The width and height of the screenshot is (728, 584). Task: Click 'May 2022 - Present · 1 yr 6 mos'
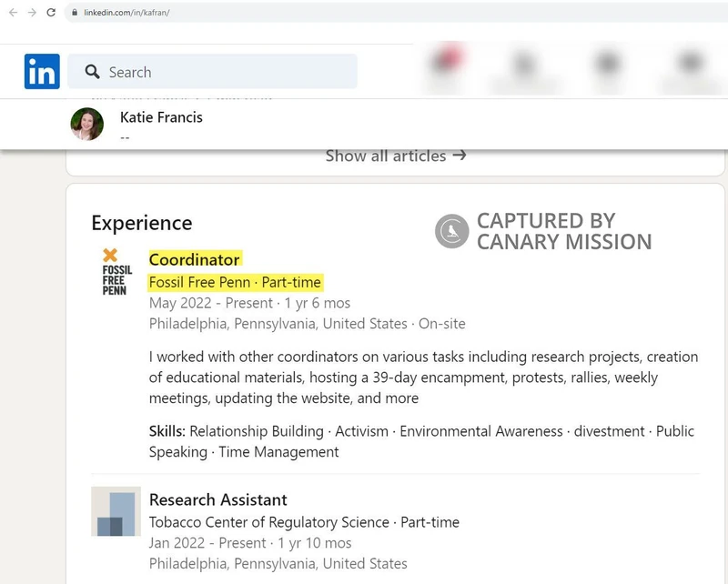point(249,303)
